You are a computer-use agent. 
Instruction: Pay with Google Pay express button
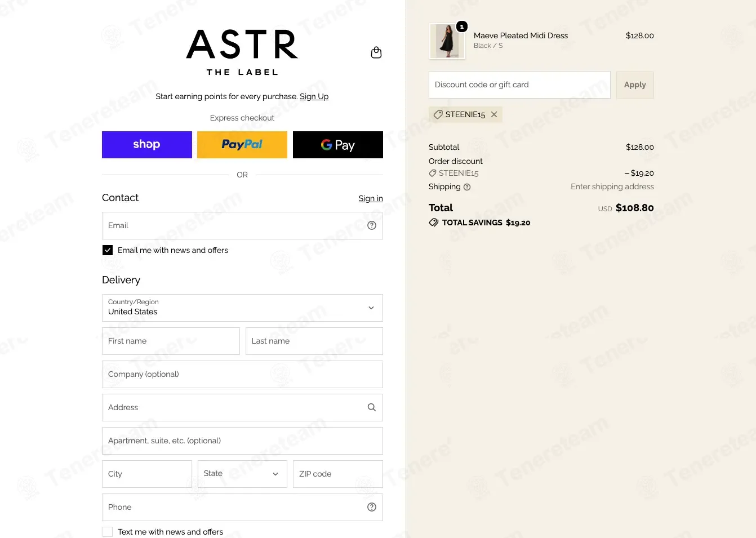(x=338, y=145)
